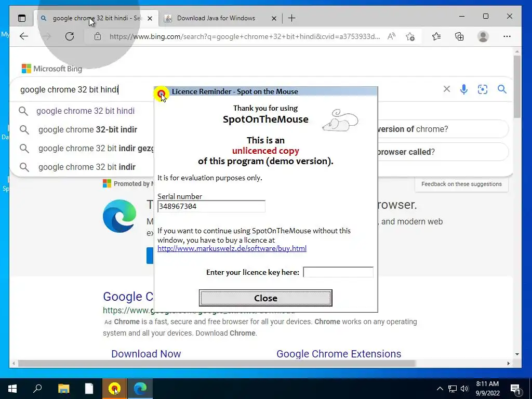Open the clock showing 8:11 AM
Viewport: 532px width, 399px height.
click(x=487, y=389)
